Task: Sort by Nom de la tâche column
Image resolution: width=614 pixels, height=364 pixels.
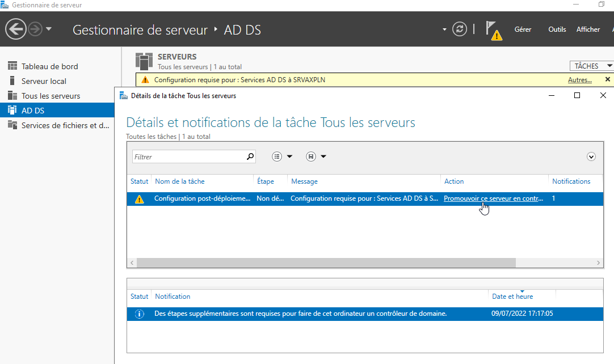Action: (x=180, y=181)
